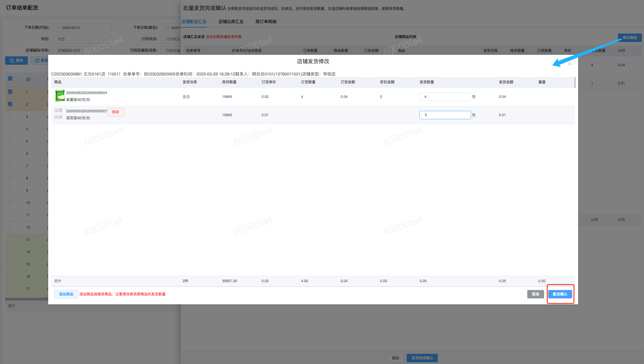Screen dimensions: 644x364
Task: Expand the 店铺编码/名称 dropdown
Action: click(82, 50)
